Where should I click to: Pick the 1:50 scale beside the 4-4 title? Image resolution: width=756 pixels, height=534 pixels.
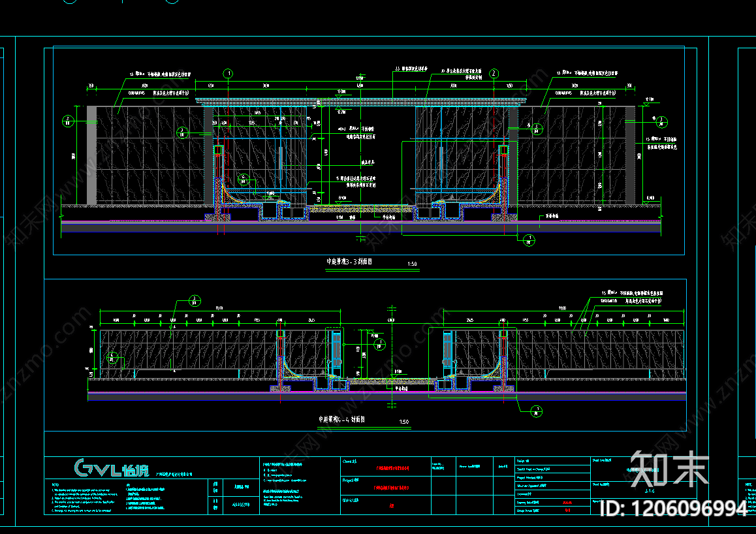click(x=404, y=422)
